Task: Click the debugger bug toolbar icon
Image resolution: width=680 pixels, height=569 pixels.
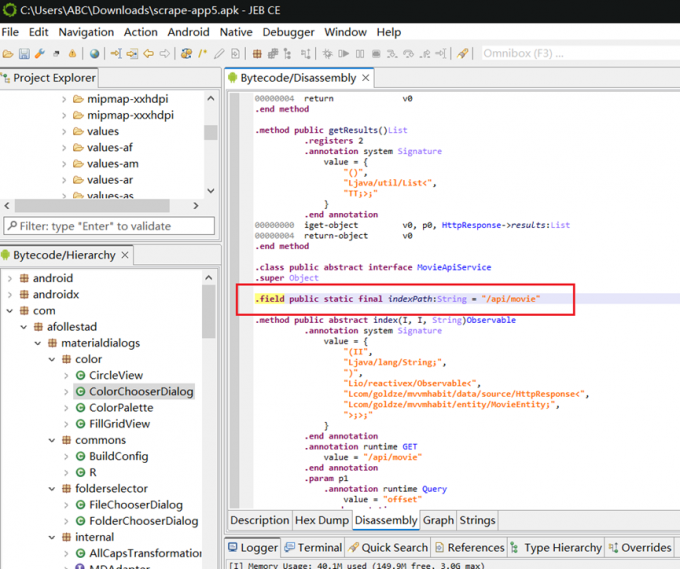Action: click(x=327, y=54)
